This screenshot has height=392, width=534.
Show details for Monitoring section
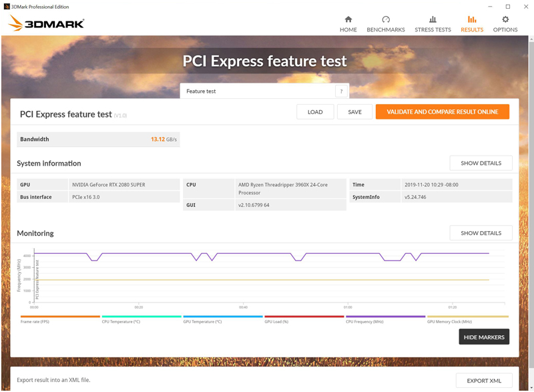[x=481, y=233]
